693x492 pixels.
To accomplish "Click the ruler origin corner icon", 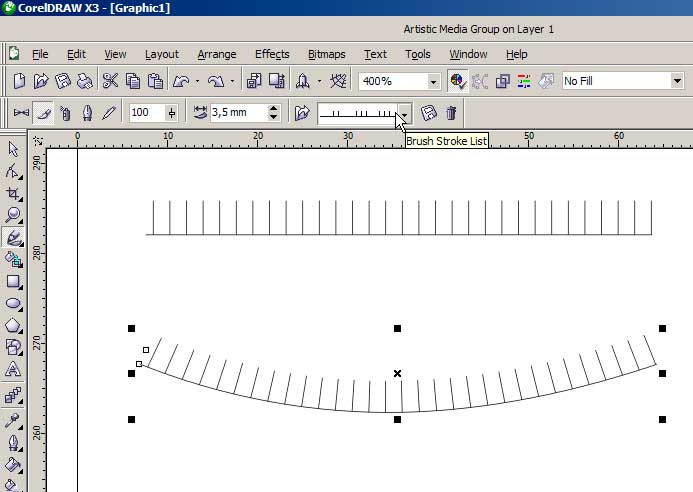I will tap(38, 141).
